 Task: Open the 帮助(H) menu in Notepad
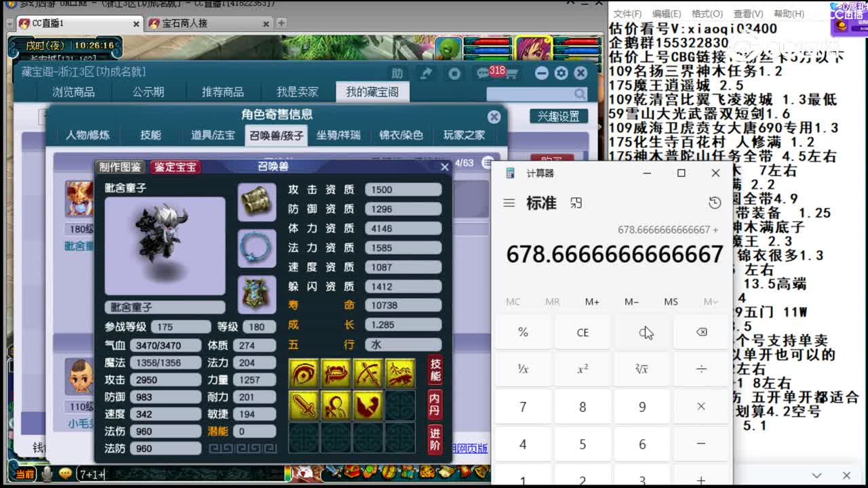(788, 14)
